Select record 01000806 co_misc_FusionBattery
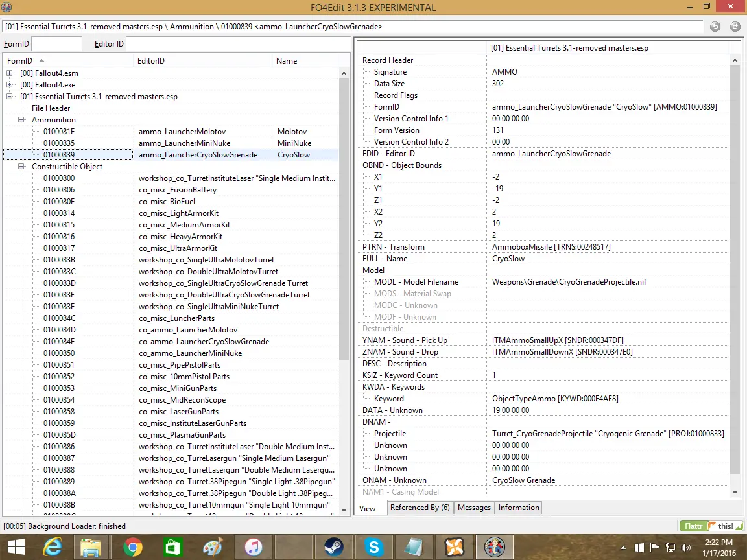The height and width of the screenshot is (560, 747). [x=171, y=190]
